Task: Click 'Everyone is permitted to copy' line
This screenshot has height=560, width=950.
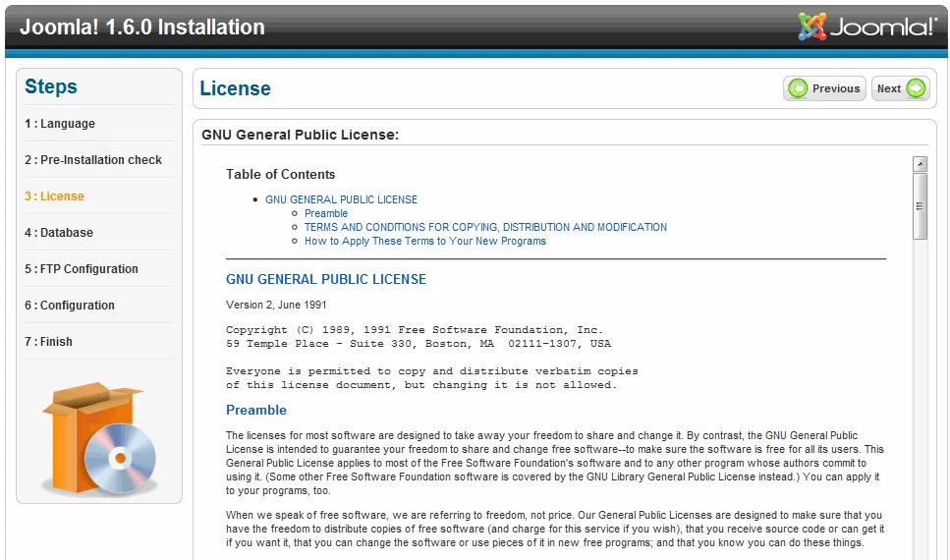Action: [x=432, y=371]
